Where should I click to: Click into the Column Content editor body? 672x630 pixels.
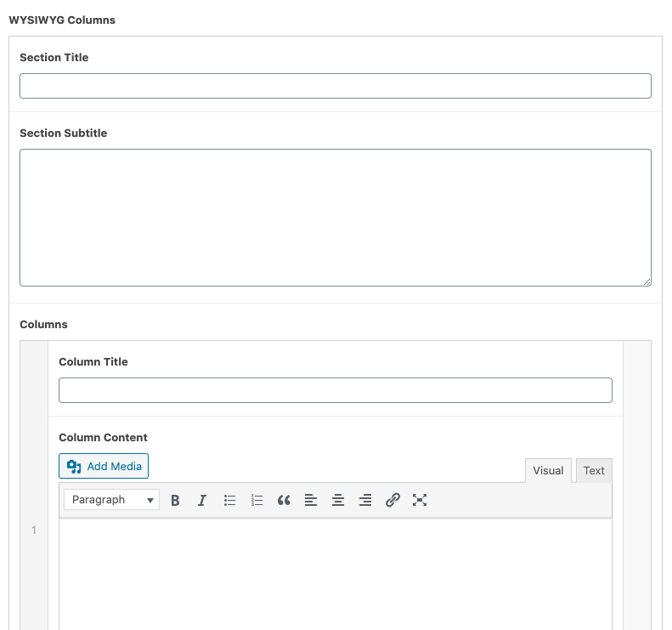pyautogui.click(x=335, y=574)
